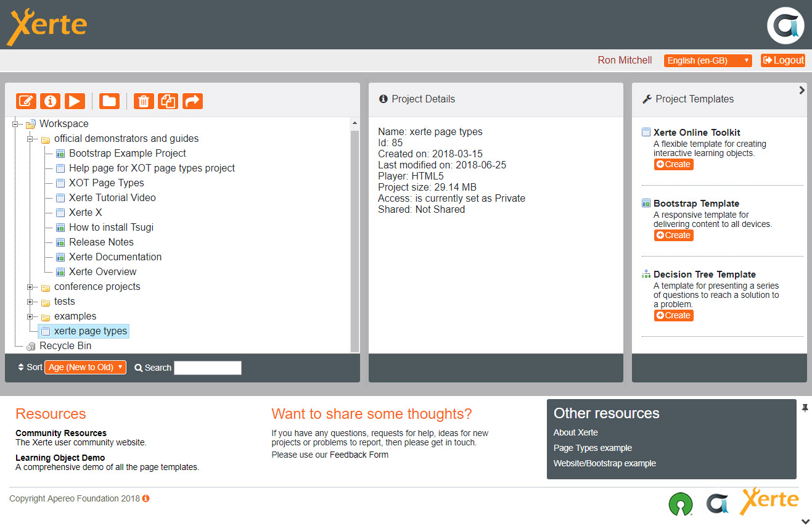This screenshot has height=528, width=812.
Task: Select the Xerte Documentation project
Action: click(x=115, y=257)
